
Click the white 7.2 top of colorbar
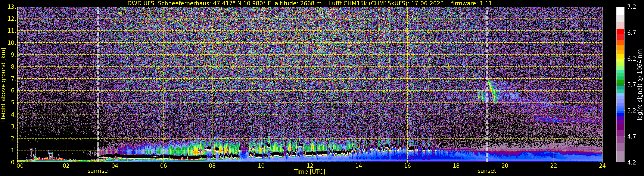[620, 11]
